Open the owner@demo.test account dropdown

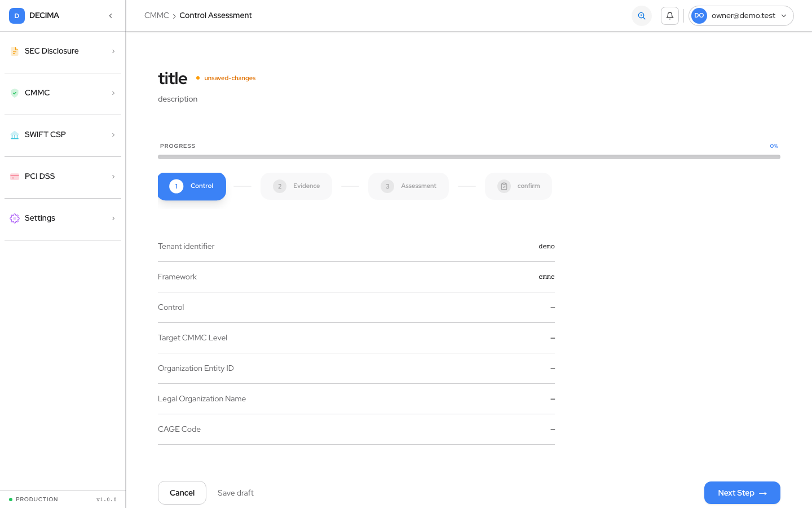[x=741, y=16]
